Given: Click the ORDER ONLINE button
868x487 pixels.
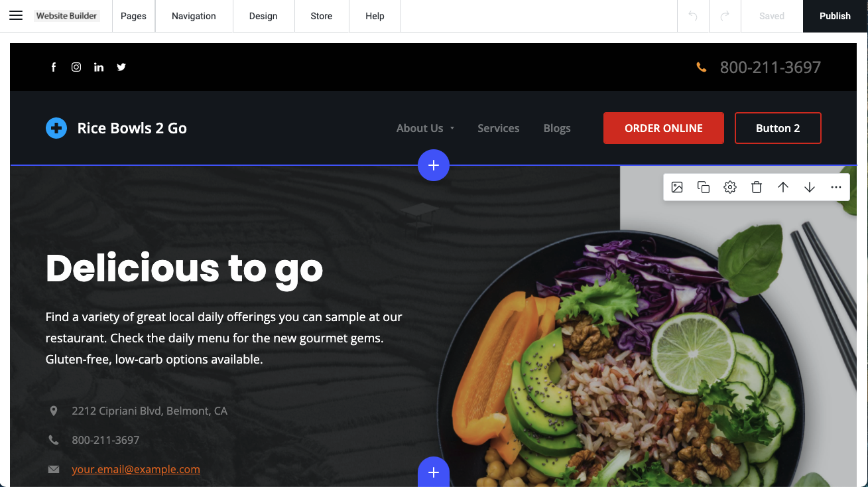Looking at the screenshot, I should pyautogui.click(x=664, y=128).
